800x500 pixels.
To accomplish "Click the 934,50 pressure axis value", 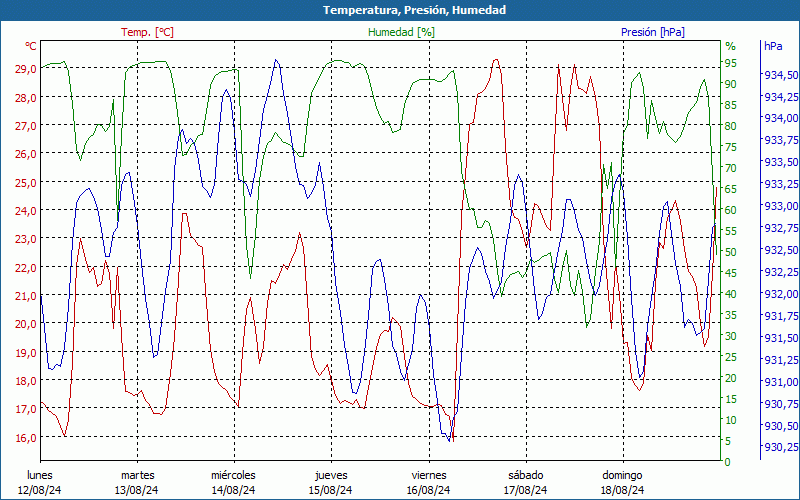I will pos(781,74).
